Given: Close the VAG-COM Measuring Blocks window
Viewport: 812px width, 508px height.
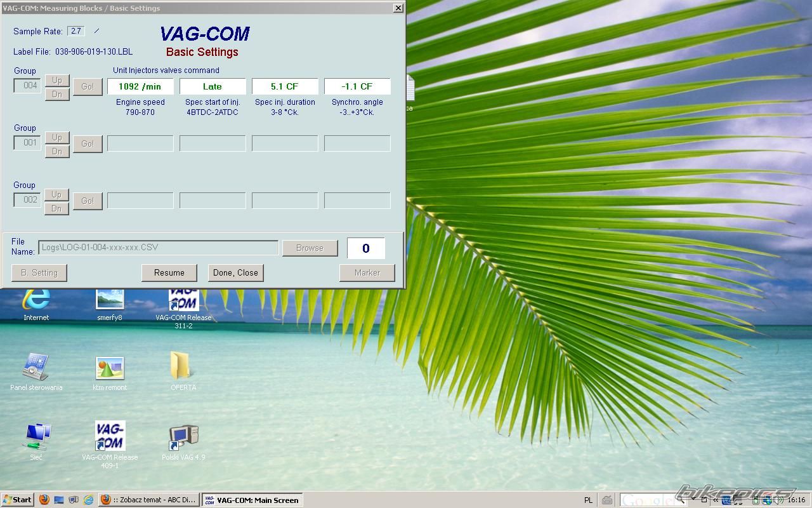Looking at the screenshot, I should coord(398,8).
